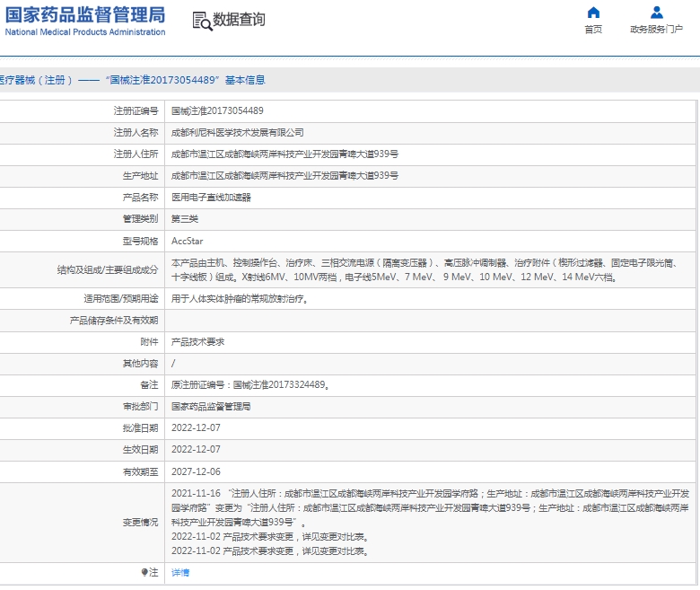Select product name 医用电子直线加速器

coord(211,198)
